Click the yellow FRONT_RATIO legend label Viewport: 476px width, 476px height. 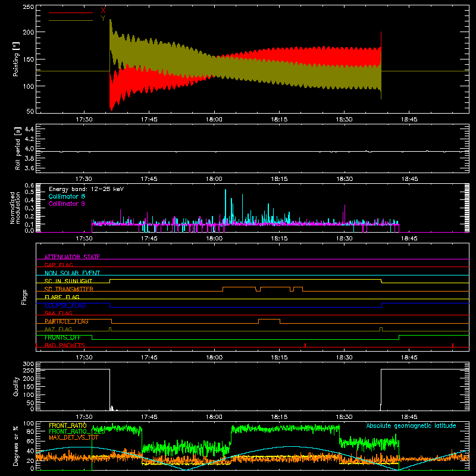pyautogui.click(x=68, y=425)
